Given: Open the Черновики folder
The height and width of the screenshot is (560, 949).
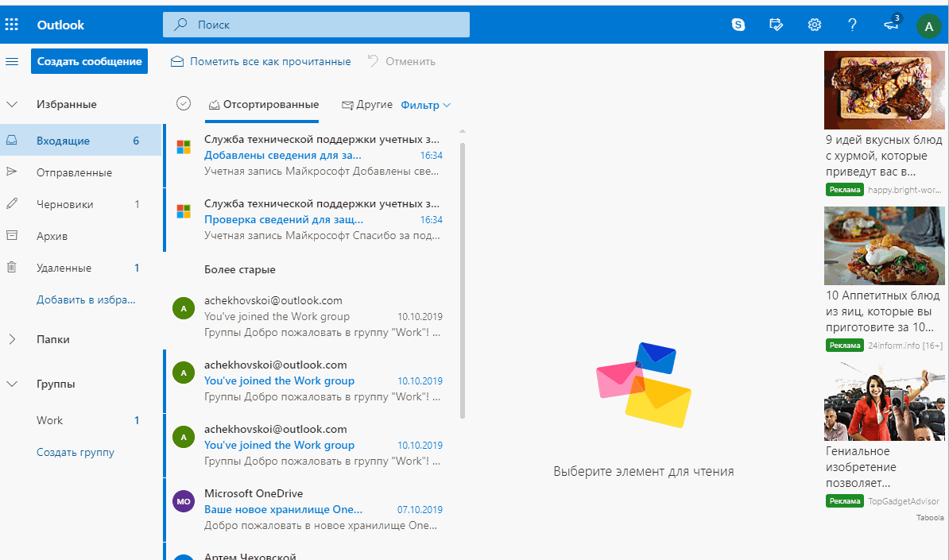Looking at the screenshot, I should click(80, 204).
